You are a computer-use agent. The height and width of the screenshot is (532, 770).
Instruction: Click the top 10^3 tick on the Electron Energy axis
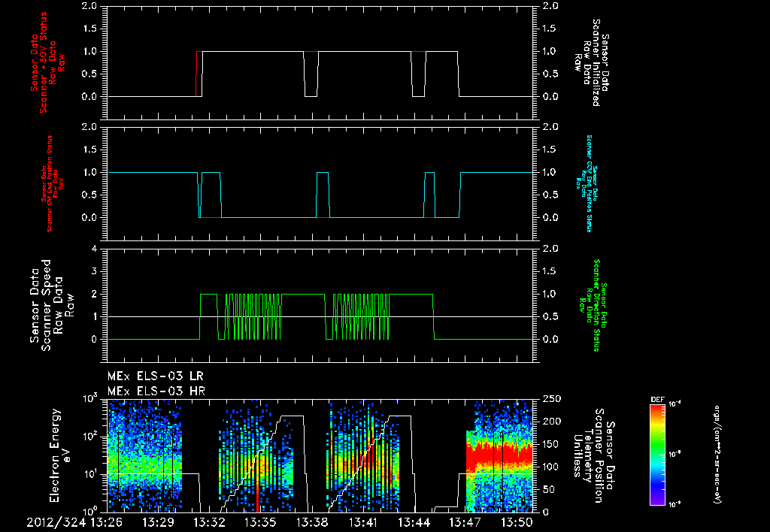click(89, 397)
